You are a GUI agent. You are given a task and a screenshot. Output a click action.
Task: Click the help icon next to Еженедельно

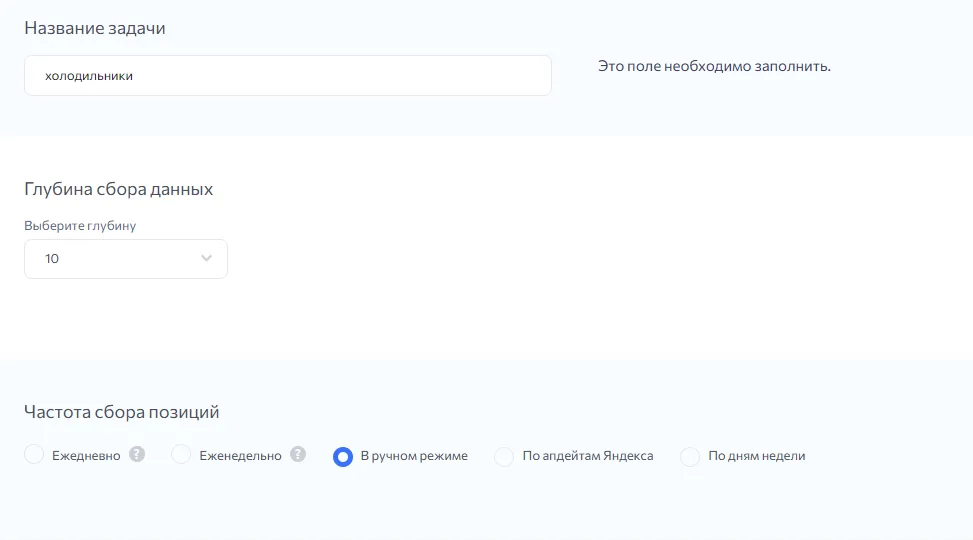point(298,454)
